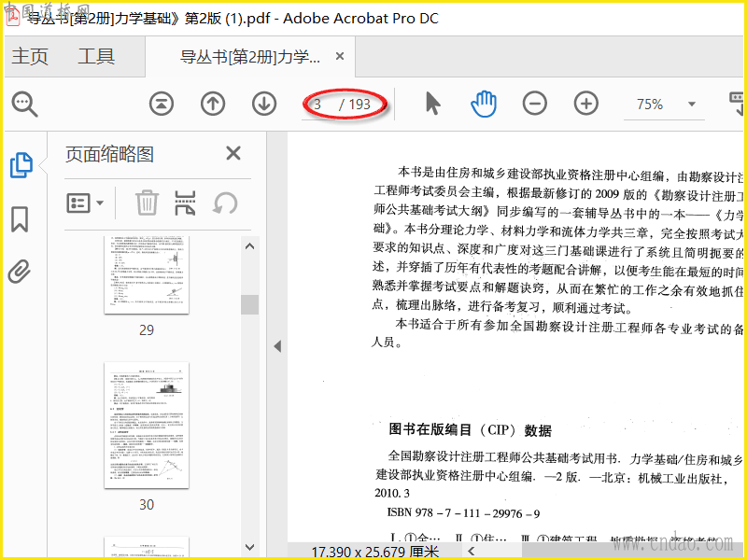Click the horizontal scroll left arrow

472,552
